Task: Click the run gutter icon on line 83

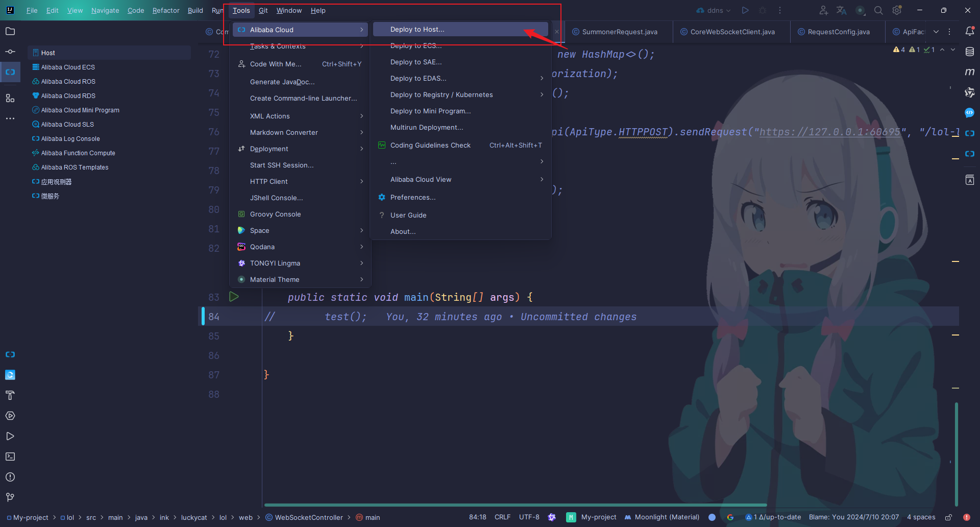Action: (x=234, y=297)
